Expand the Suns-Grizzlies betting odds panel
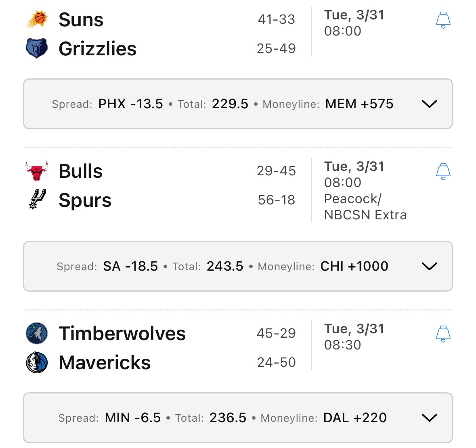The width and height of the screenshot is (476, 448). pyautogui.click(x=430, y=103)
